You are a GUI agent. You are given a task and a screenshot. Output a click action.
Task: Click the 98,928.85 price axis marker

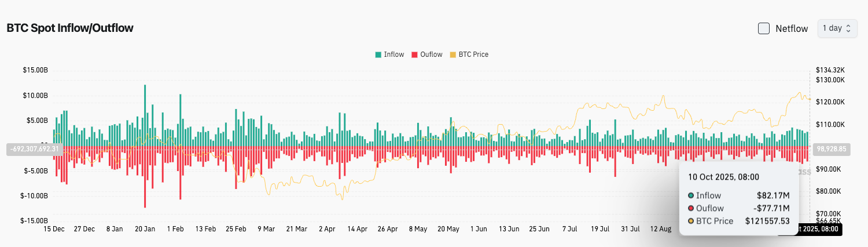coord(831,149)
